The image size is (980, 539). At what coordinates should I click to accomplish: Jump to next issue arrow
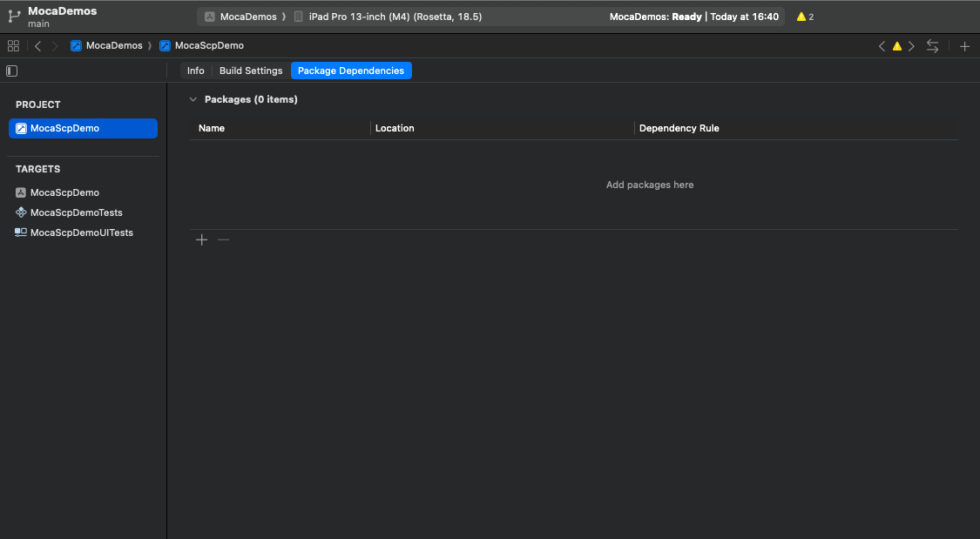coord(911,46)
